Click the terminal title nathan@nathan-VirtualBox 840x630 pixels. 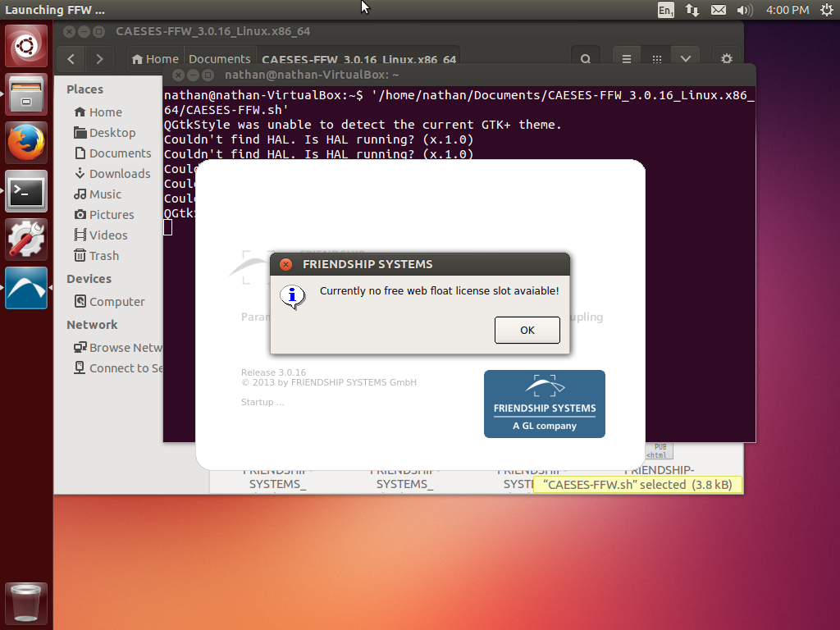coord(311,75)
